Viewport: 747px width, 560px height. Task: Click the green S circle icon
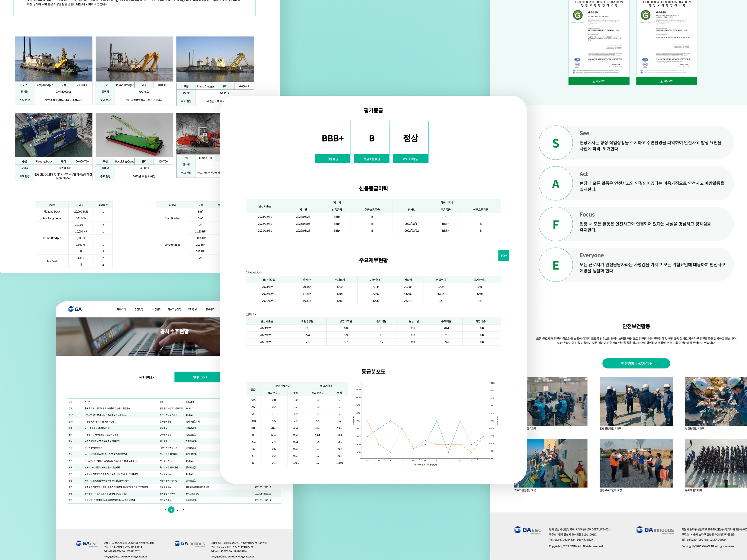tap(556, 143)
